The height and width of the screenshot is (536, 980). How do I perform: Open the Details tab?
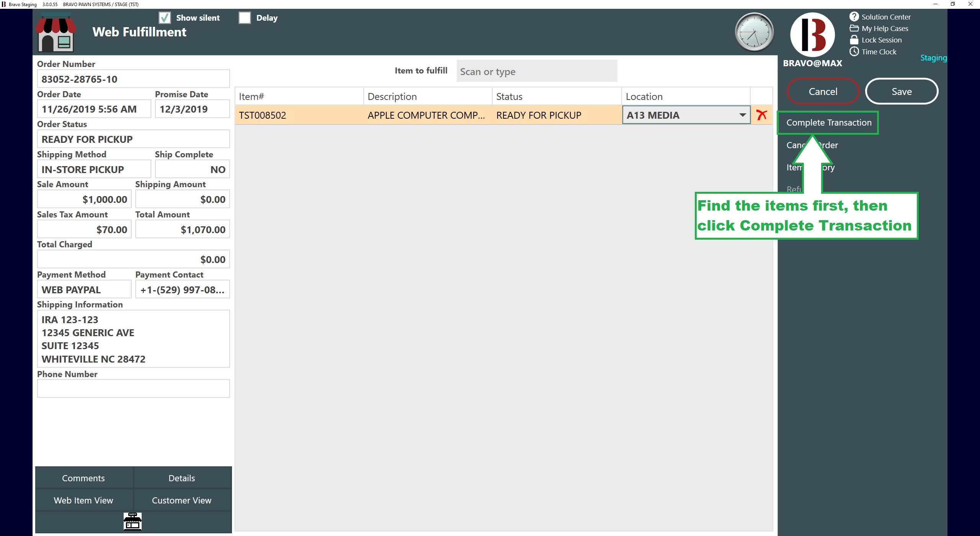[x=181, y=478]
